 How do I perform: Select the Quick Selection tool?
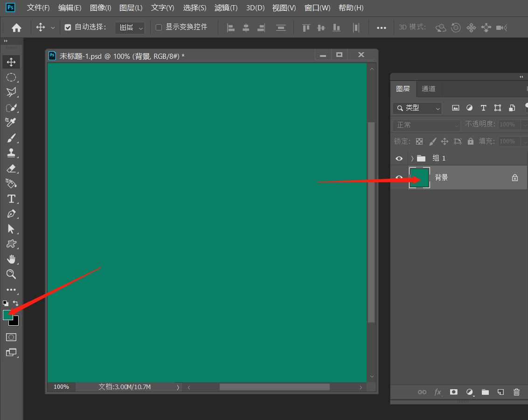click(x=11, y=108)
